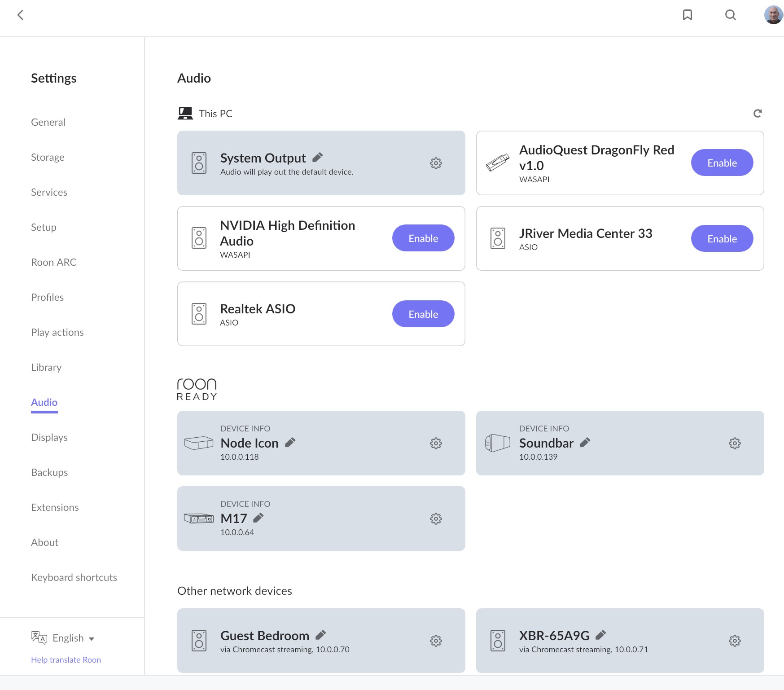The width and height of the screenshot is (784, 690).
Task: Enable Realtek ASIO device
Action: coord(423,314)
